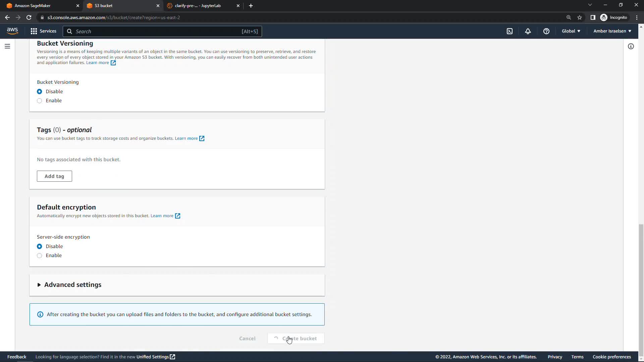Reload the page with the refresh icon
The height and width of the screenshot is (362, 644).
pyautogui.click(x=29, y=17)
